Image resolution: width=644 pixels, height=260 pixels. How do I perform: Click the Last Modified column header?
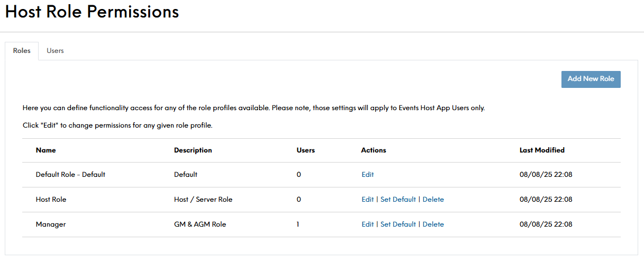point(542,150)
